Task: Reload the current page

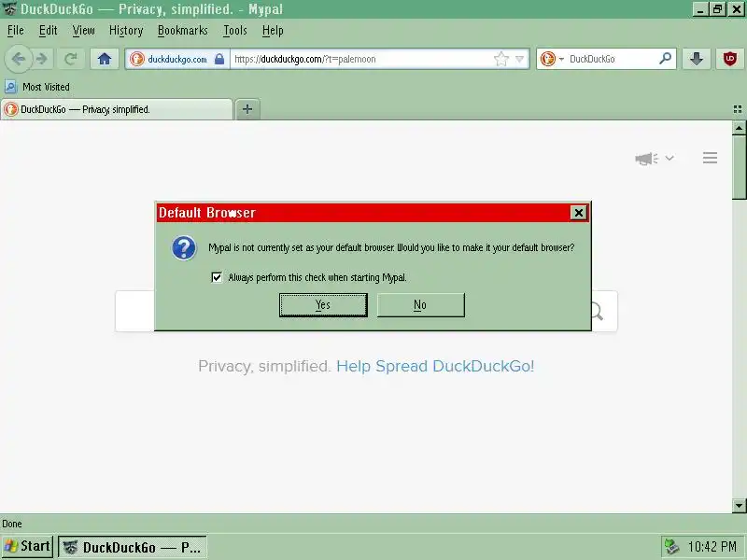Action: point(71,59)
